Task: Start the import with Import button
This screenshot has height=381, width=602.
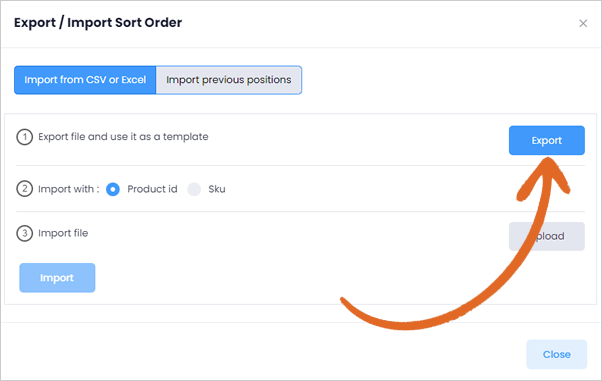Action: (57, 278)
